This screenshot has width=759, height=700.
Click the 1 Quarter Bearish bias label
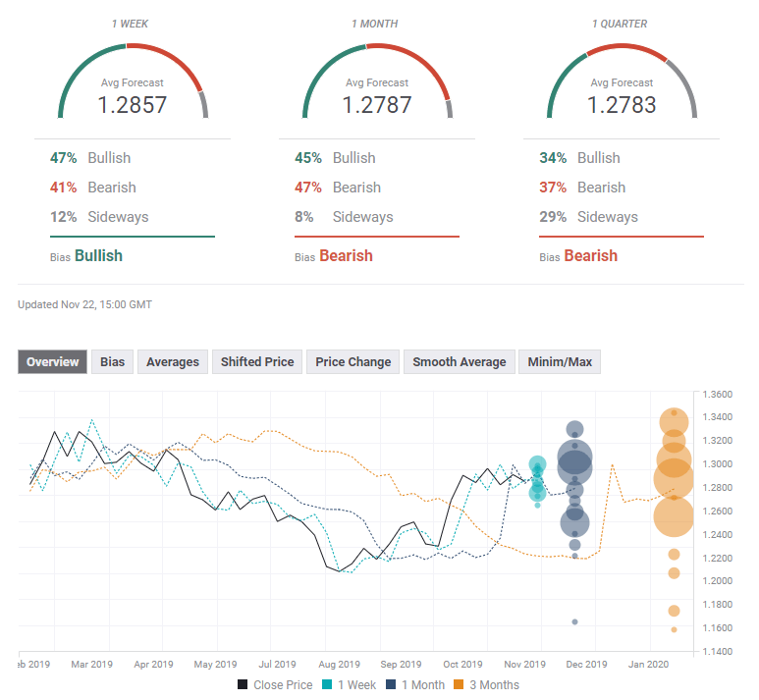click(590, 255)
